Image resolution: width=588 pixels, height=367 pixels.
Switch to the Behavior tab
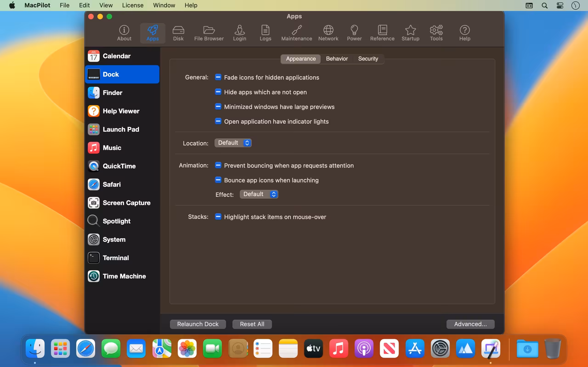[336, 59]
